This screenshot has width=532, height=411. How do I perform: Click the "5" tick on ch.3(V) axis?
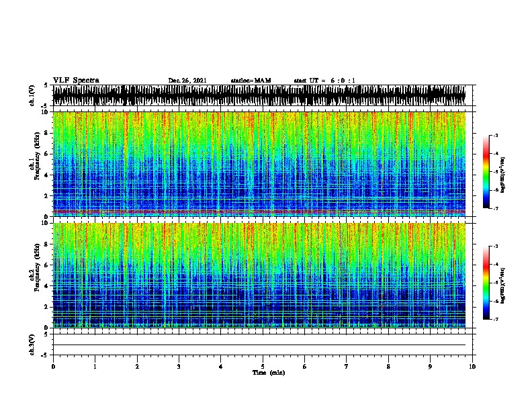[x=46, y=334]
